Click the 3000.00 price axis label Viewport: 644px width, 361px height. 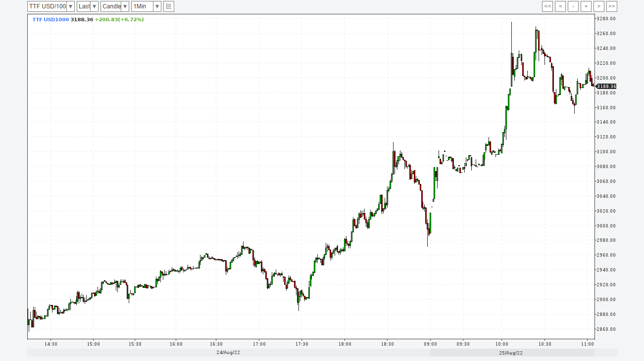coord(606,226)
